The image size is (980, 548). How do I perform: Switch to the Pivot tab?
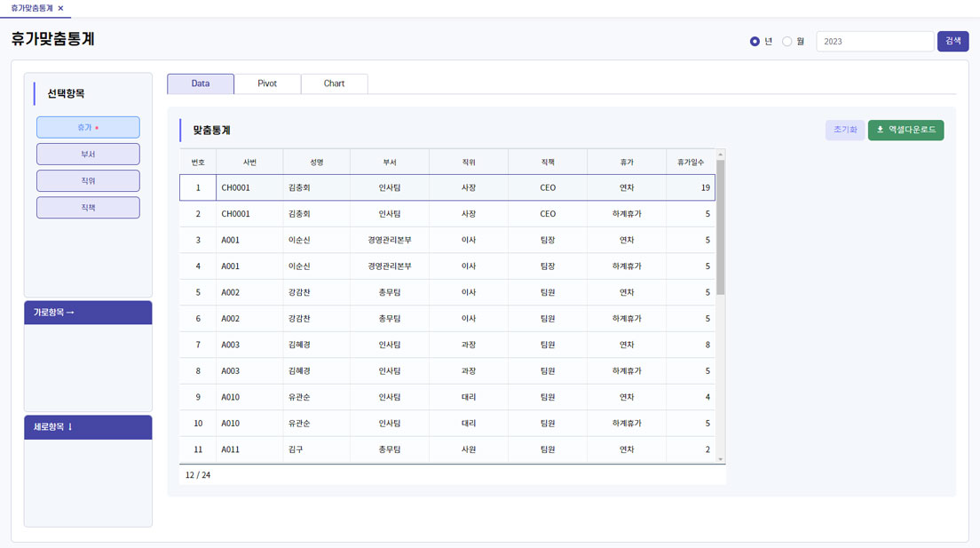pyautogui.click(x=267, y=83)
